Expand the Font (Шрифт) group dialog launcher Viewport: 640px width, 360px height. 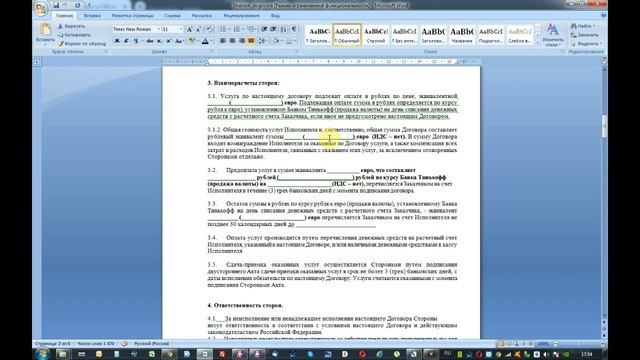coord(212,52)
